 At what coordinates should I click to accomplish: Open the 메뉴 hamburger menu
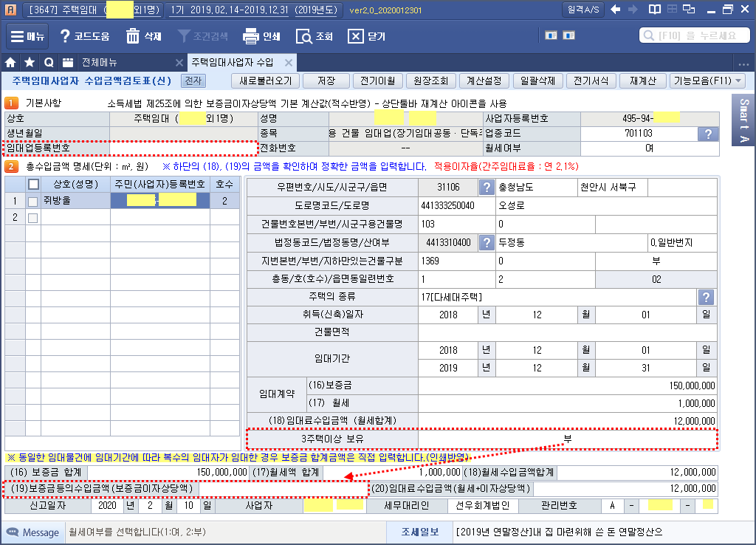[x=27, y=37]
